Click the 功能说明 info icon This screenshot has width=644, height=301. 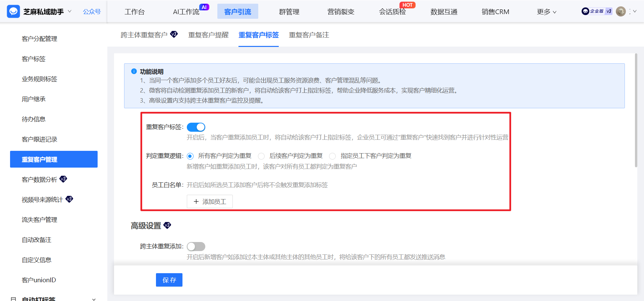(134, 71)
